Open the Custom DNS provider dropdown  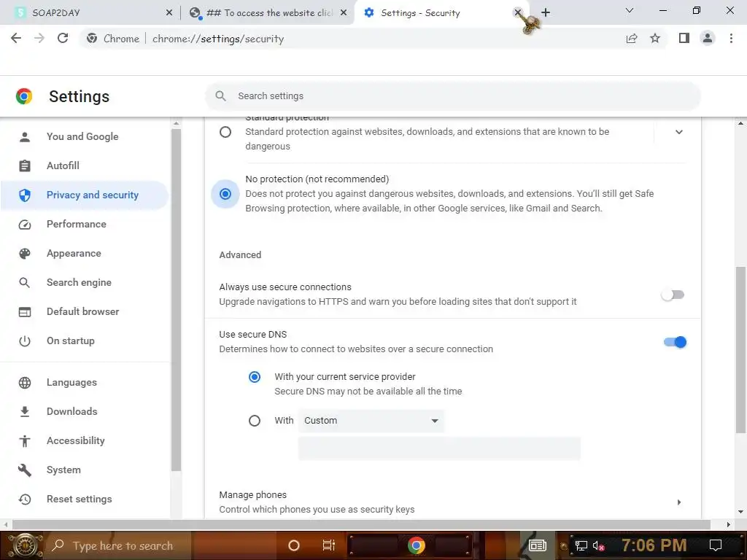click(371, 421)
